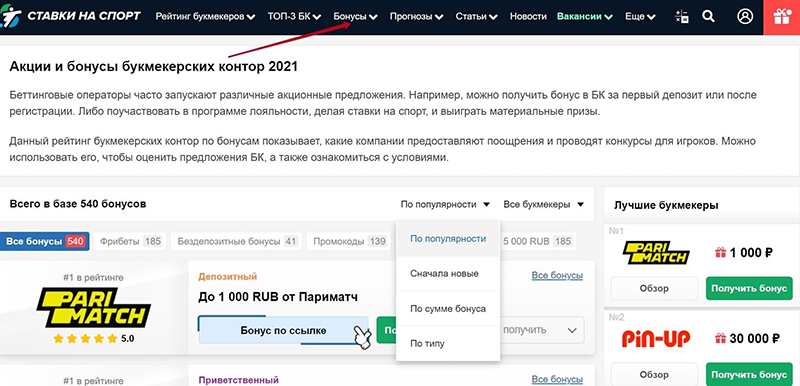Go to Новости in the navigation
This screenshot has height=386, width=800.
pyautogui.click(x=528, y=16)
